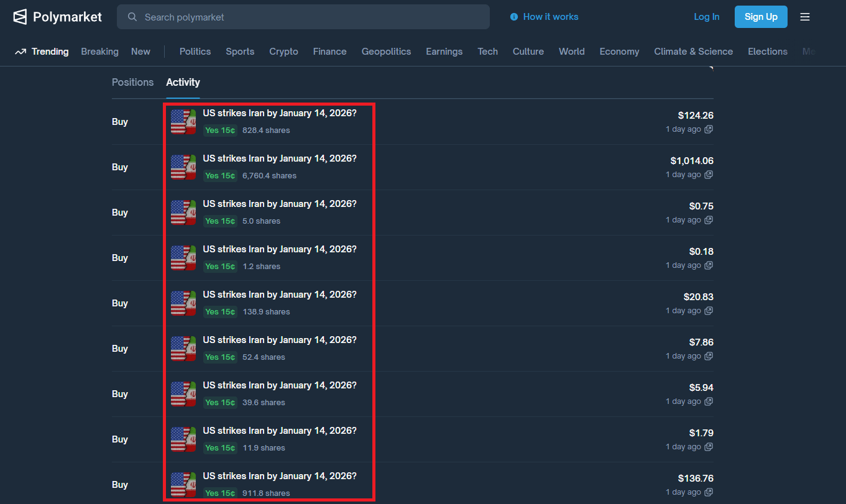Switch to the Positions tab
The height and width of the screenshot is (504, 846).
point(132,82)
